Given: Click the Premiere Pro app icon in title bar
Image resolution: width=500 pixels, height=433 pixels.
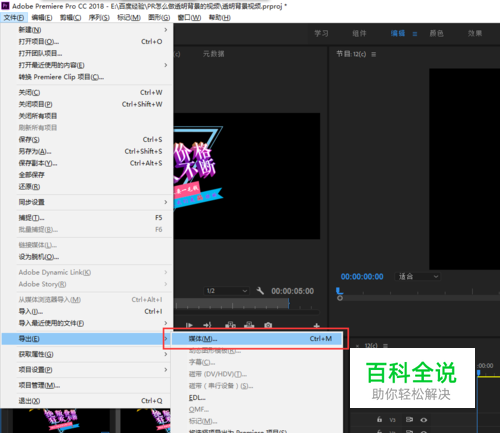Looking at the screenshot, I should click(x=5, y=6).
